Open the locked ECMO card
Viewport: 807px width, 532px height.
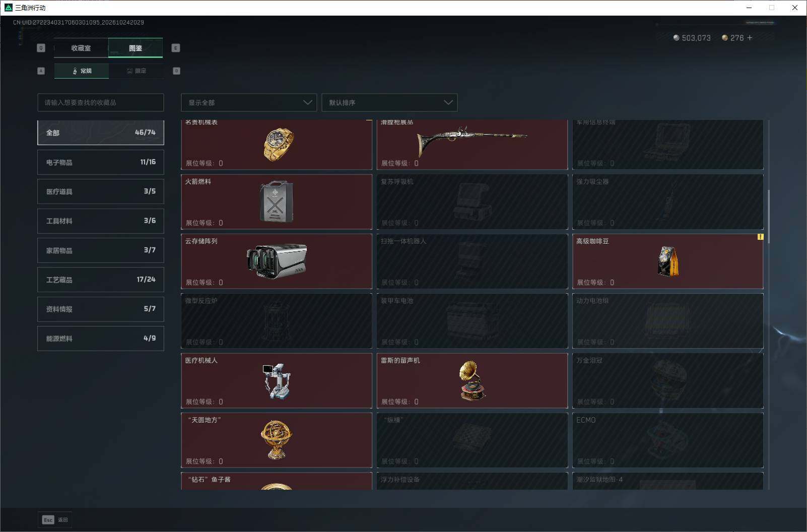pos(668,440)
